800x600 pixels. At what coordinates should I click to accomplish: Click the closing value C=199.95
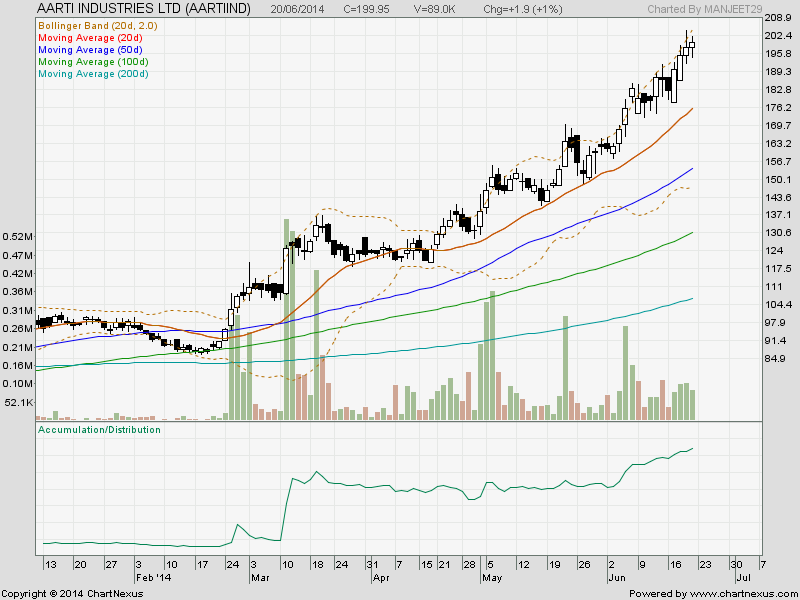tap(366, 9)
